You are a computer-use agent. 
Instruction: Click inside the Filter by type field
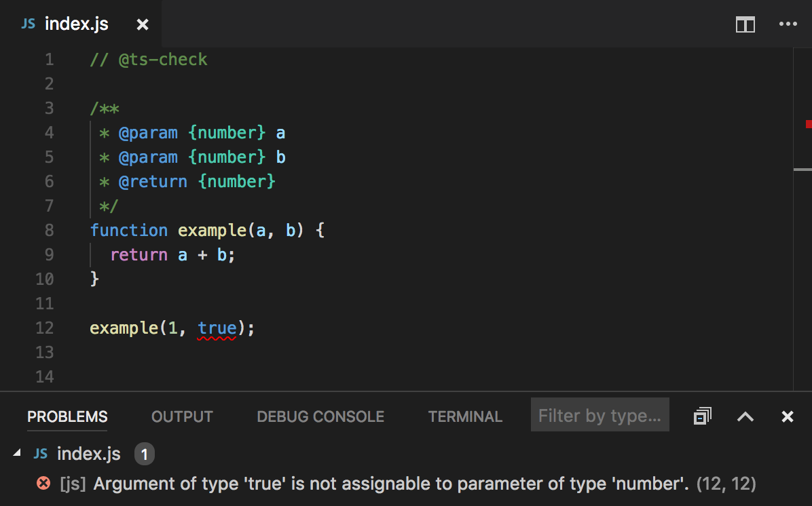coord(599,414)
